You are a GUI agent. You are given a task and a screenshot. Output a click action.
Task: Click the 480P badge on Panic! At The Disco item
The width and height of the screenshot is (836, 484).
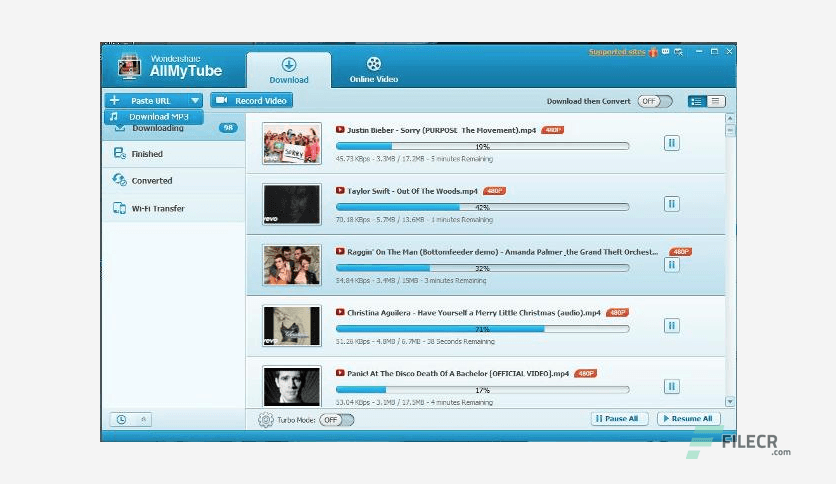585,373
